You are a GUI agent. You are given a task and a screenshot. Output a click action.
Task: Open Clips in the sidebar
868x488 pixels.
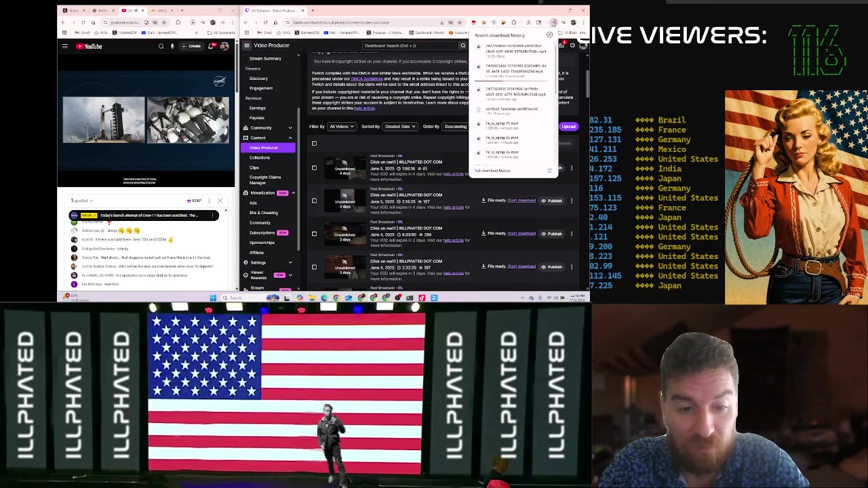[254, 167]
